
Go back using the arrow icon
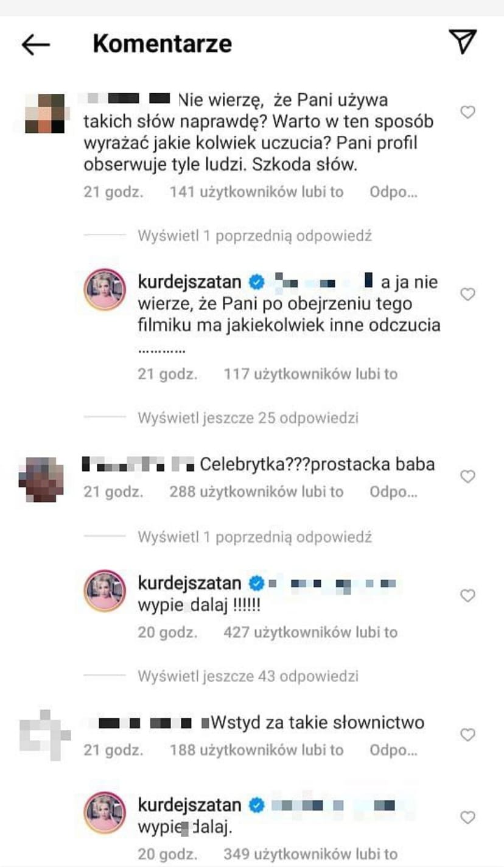tap(35, 44)
